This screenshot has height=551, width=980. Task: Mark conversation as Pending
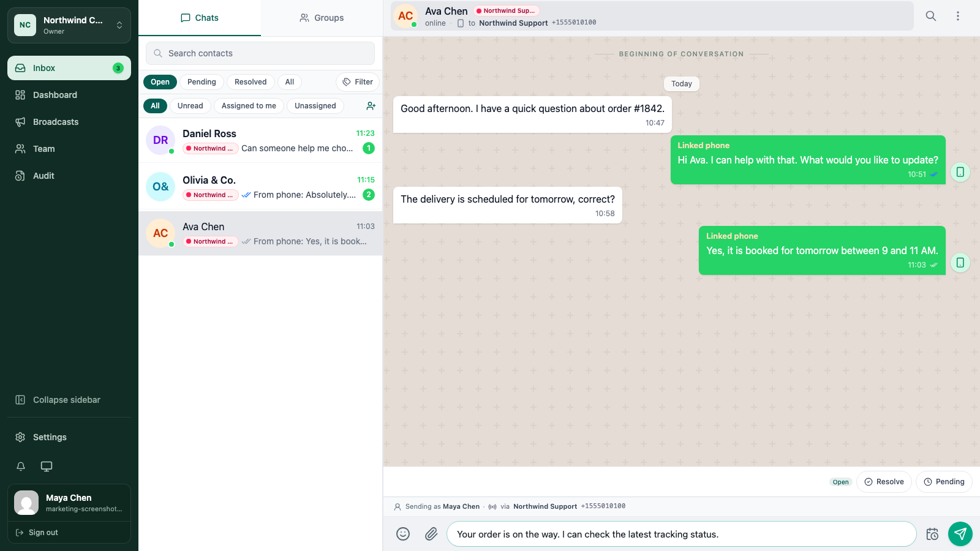pyautogui.click(x=944, y=482)
